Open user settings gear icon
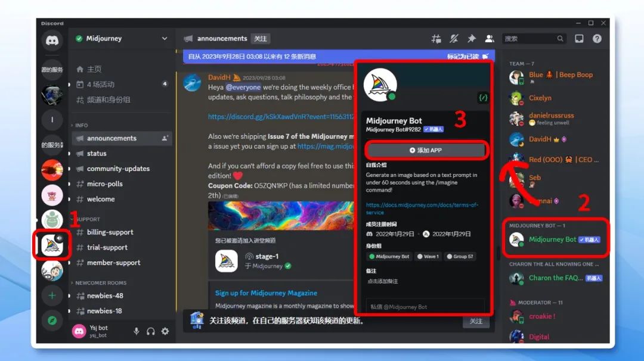 click(x=165, y=331)
